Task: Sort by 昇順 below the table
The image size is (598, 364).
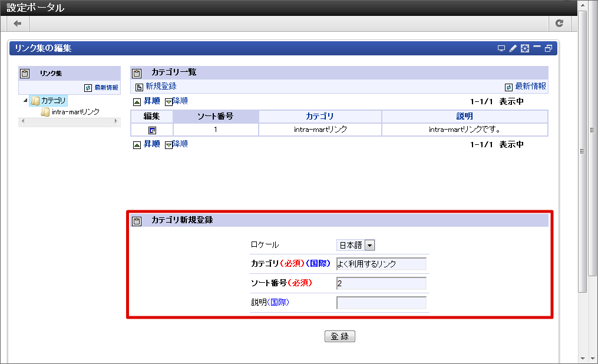Action: [152, 144]
